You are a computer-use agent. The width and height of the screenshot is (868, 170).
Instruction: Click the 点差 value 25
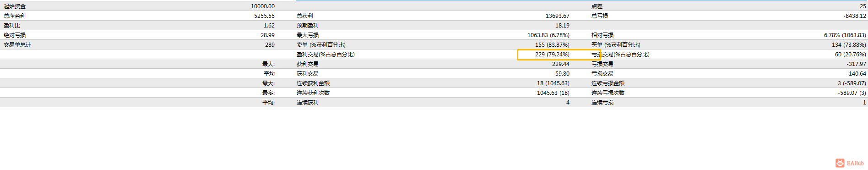coord(863,6)
